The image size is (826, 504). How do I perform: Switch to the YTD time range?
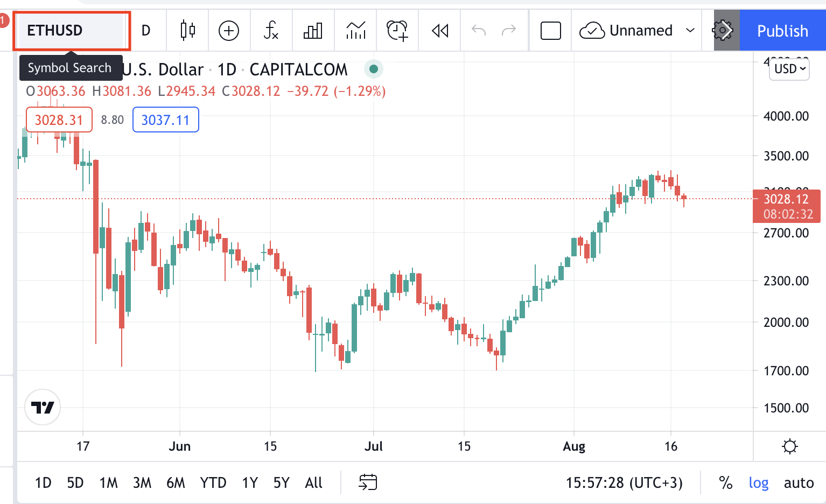pyautogui.click(x=213, y=482)
